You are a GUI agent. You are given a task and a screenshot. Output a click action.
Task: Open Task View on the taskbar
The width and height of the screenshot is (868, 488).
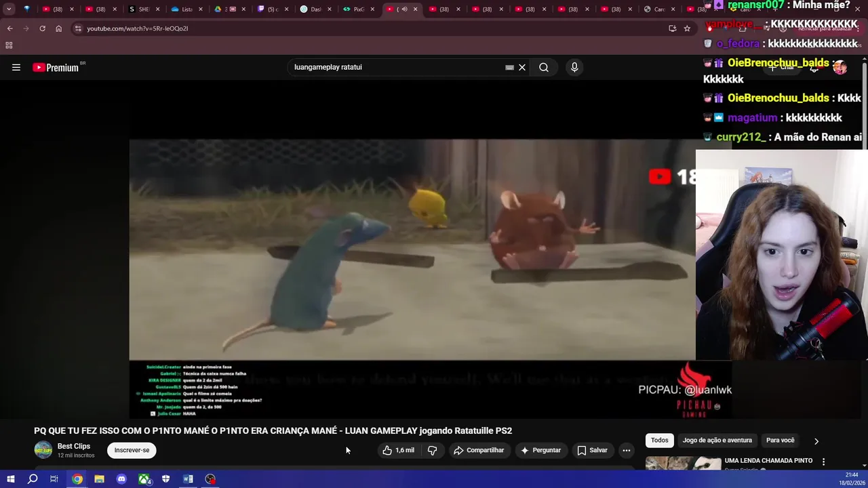click(x=54, y=479)
